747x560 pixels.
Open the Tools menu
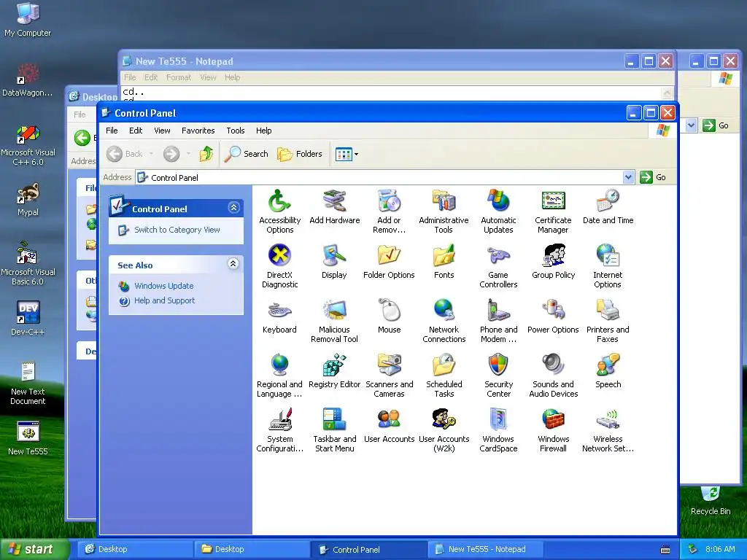pyautogui.click(x=236, y=131)
